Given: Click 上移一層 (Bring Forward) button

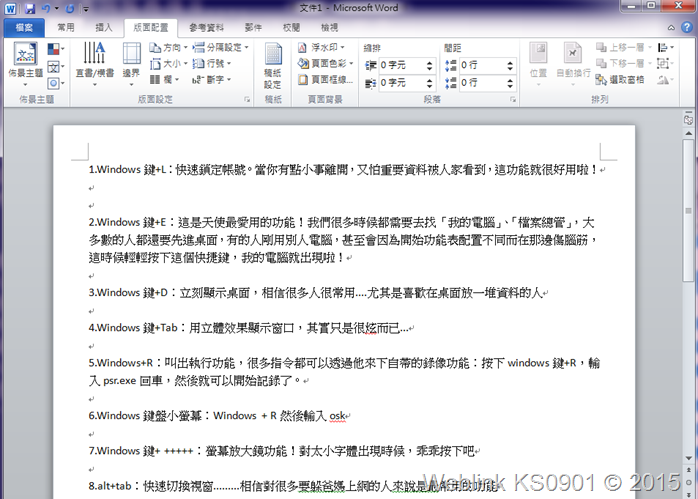Looking at the screenshot, I should [624, 47].
